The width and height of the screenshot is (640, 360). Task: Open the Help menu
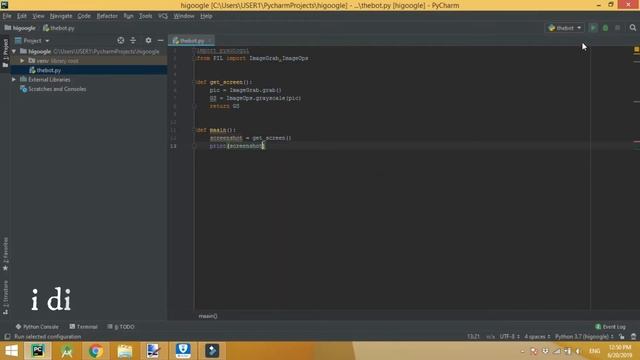coord(206,16)
